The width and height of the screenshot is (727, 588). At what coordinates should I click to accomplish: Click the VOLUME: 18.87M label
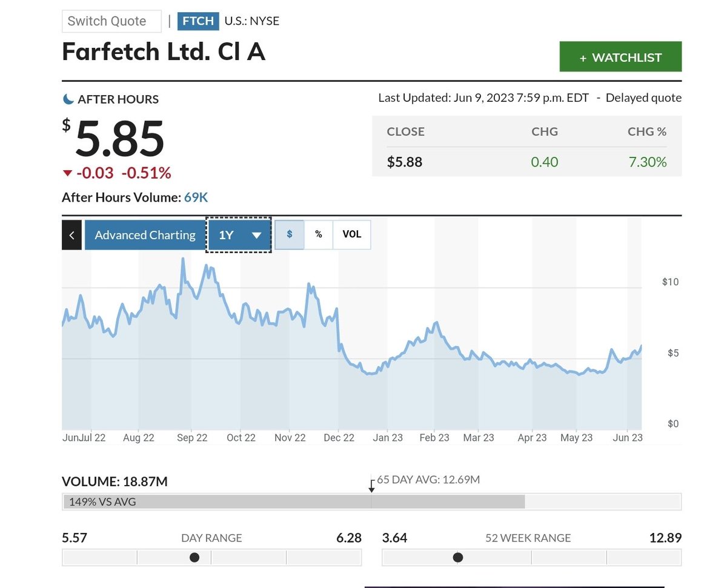coord(115,482)
